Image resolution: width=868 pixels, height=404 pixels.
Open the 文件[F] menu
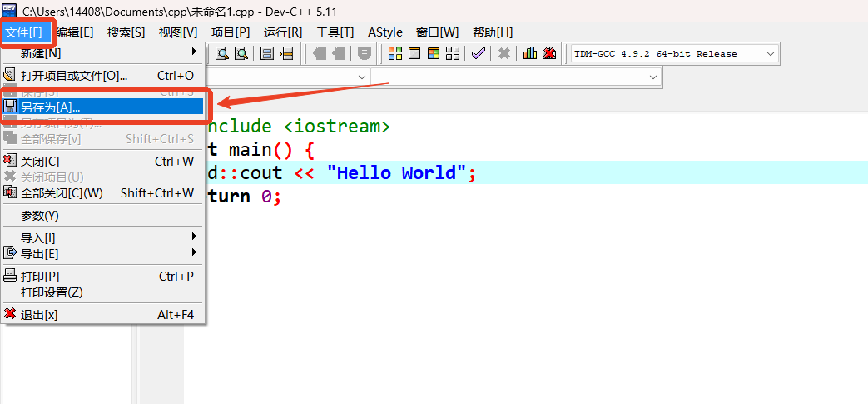[24, 32]
